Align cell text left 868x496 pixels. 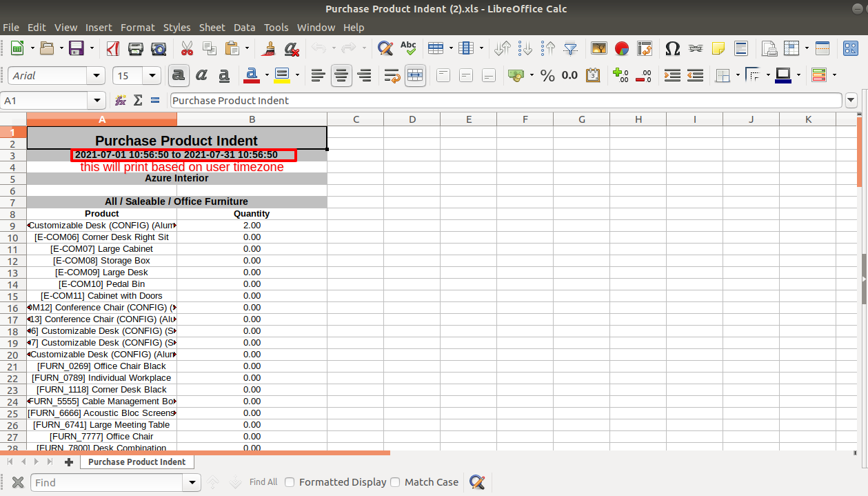pyautogui.click(x=318, y=75)
